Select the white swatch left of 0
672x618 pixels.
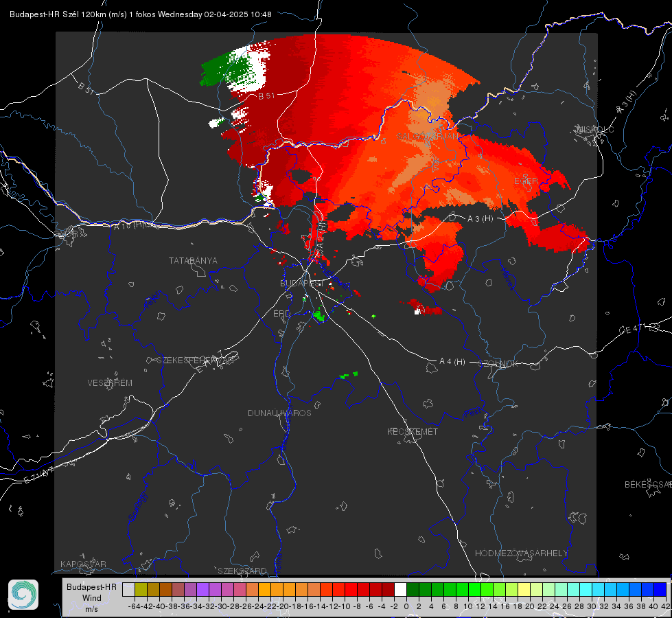400,589
